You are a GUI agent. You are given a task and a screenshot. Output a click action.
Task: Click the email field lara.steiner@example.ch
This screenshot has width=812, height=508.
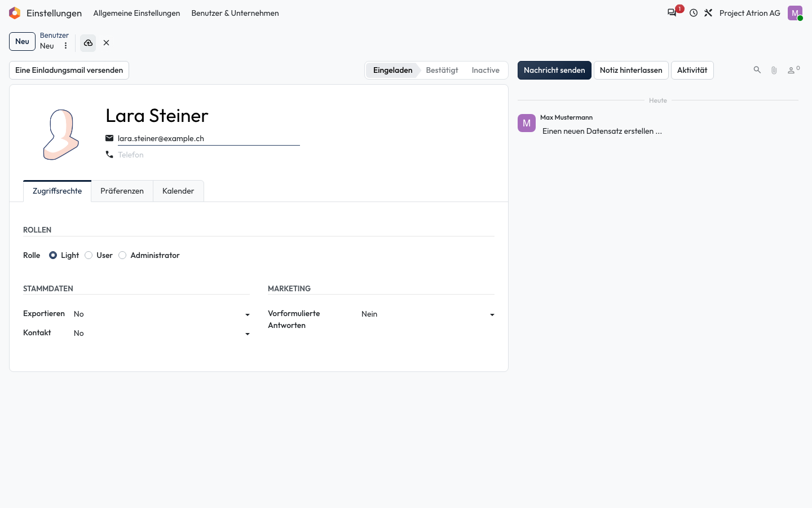[209, 139]
